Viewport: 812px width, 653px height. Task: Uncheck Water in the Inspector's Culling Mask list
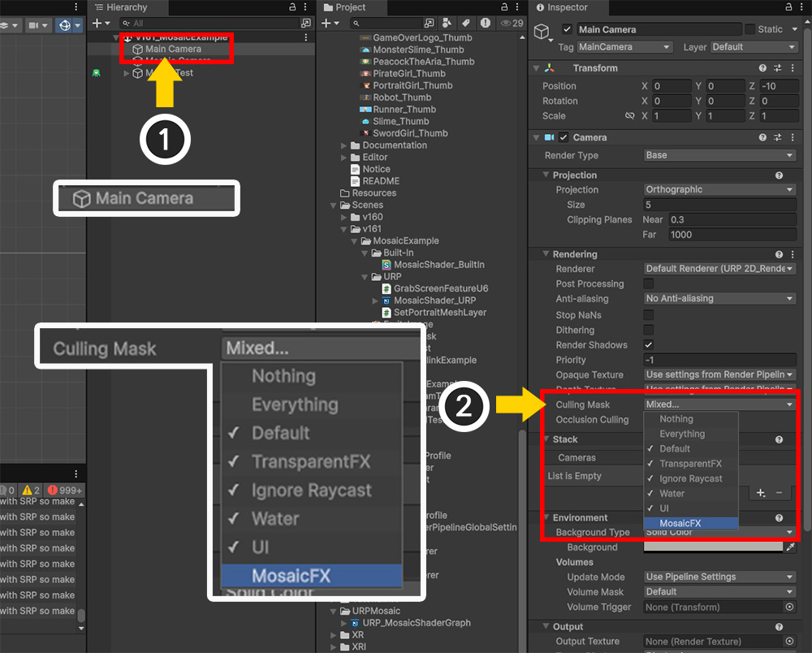pyautogui.click(x=691, y=494)
